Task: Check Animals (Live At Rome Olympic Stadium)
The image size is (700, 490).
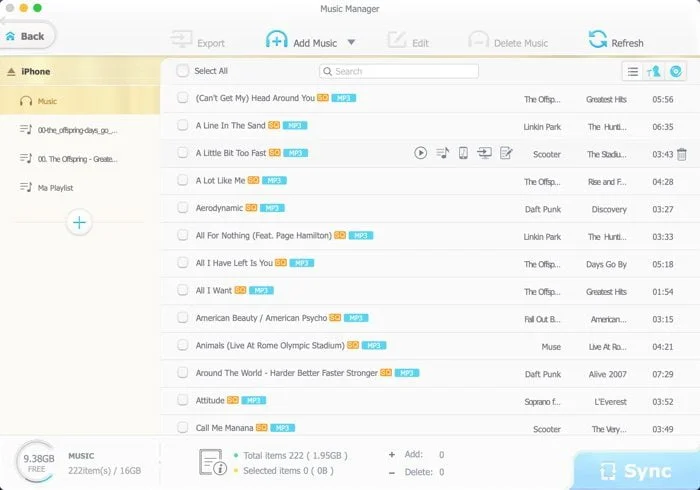Action: 183,345
